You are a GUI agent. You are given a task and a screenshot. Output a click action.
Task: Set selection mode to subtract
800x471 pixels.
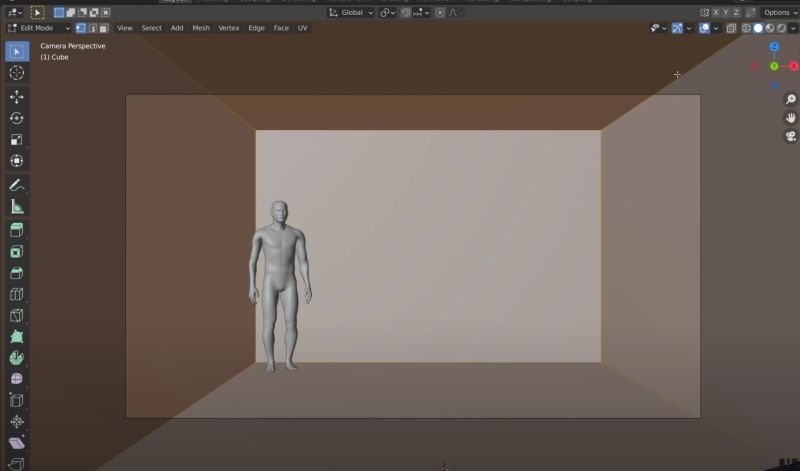coord(82,13)
